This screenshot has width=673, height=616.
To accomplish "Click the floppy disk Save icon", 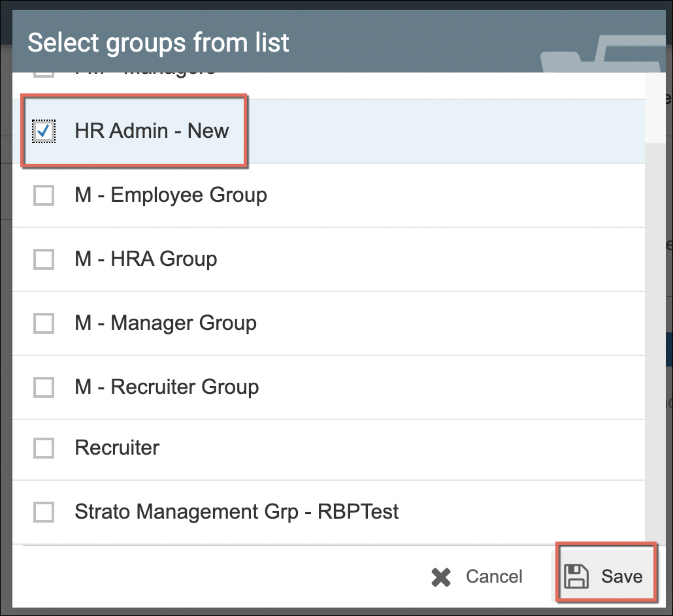I will [x=576, y=576].
